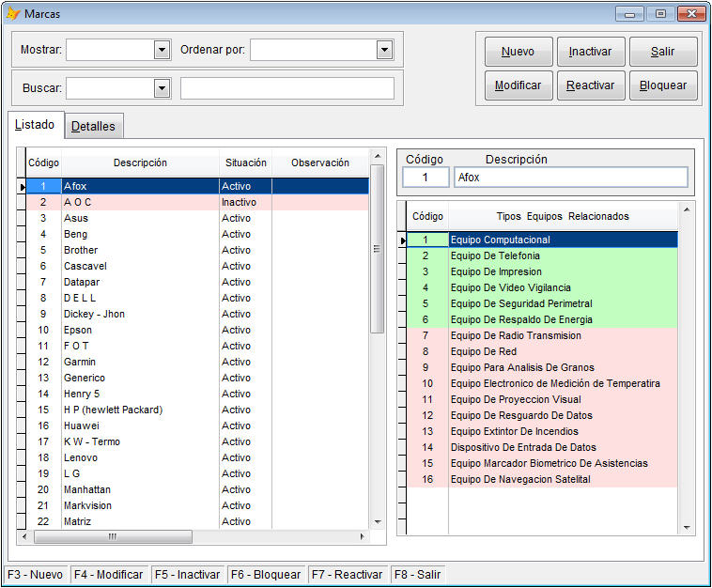Screen dimensions: 712x588
Task: Select the K W - Termo row
Action: 197,441
